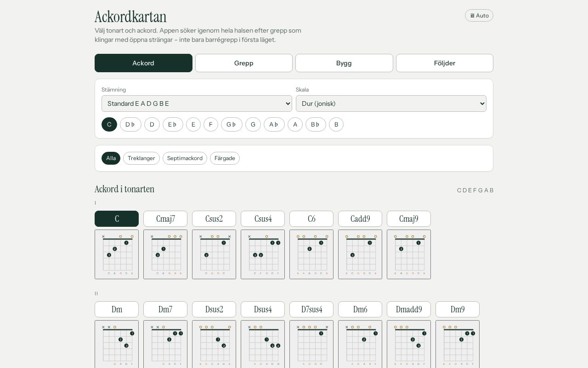
Task: Open the Csus4 chord diagram
Action: pyautogui.click(x=263, y=254)
